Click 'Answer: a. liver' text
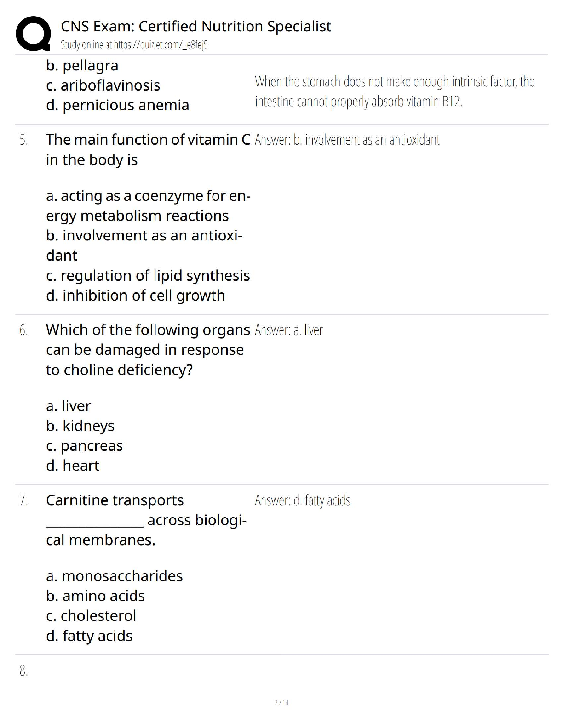Viewport: 563px width, 728px height. pos(289,330)
